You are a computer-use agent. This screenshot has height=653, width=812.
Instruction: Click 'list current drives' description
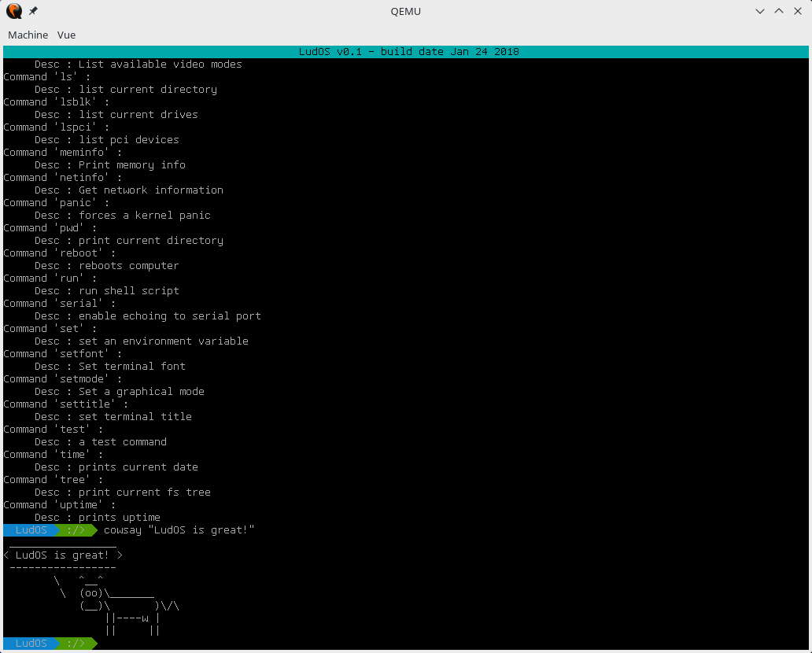click(x=138, y=114)
